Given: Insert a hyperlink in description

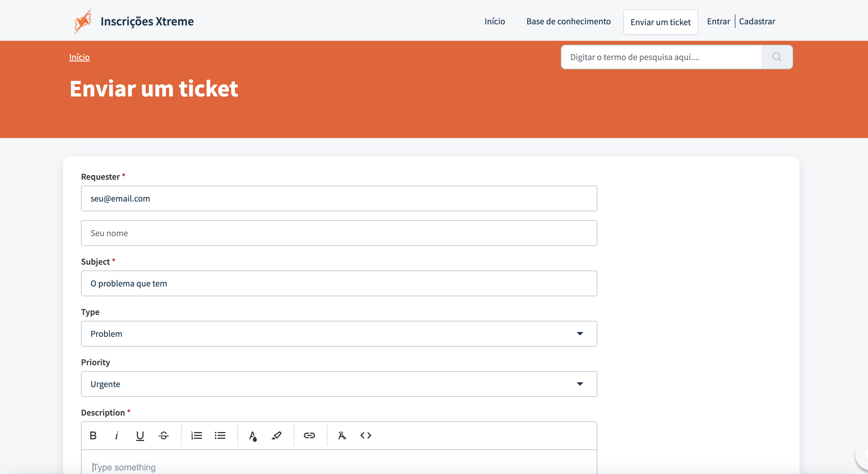Looking at the screenshot, I should pos(309,435).
